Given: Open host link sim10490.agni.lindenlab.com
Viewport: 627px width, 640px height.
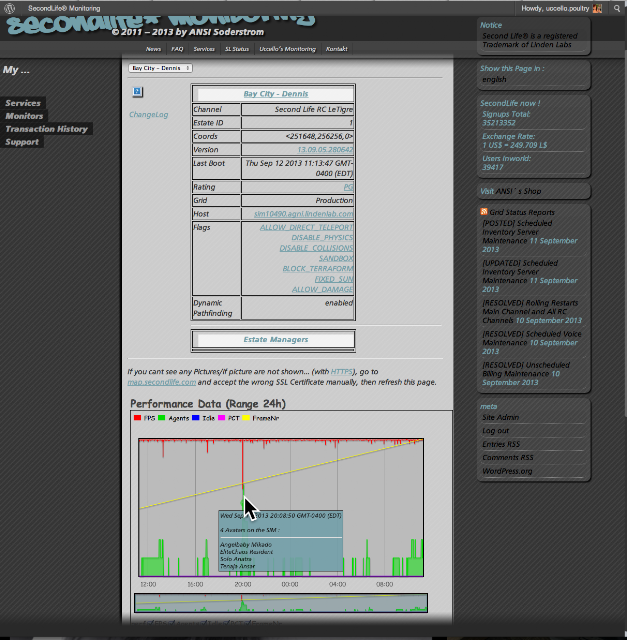Looking at the screenshot, I should point(303,214).
